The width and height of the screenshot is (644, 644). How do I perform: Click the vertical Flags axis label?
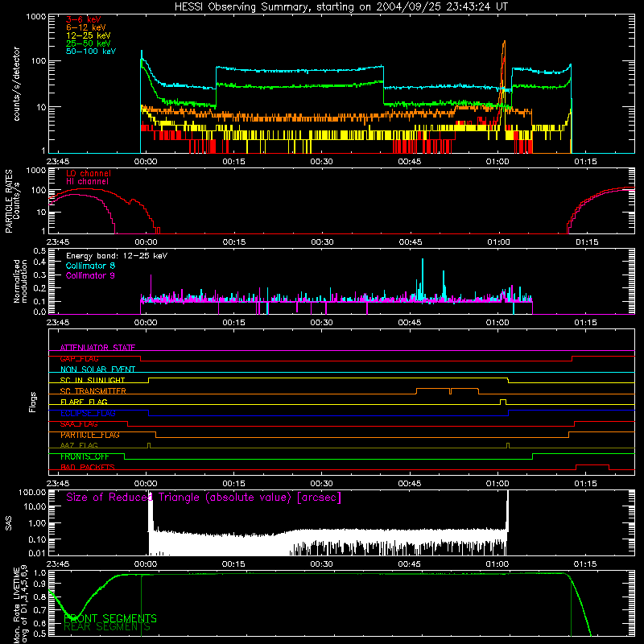[32, 402]
